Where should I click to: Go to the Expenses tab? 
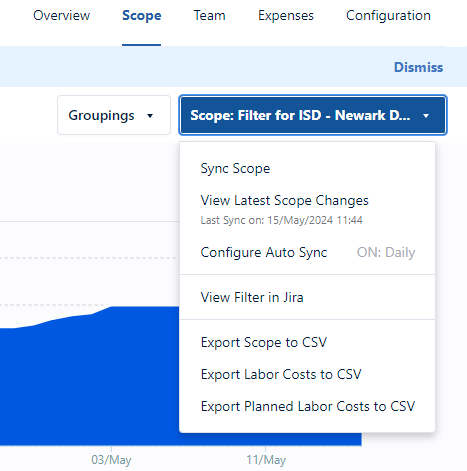point(286,16)
